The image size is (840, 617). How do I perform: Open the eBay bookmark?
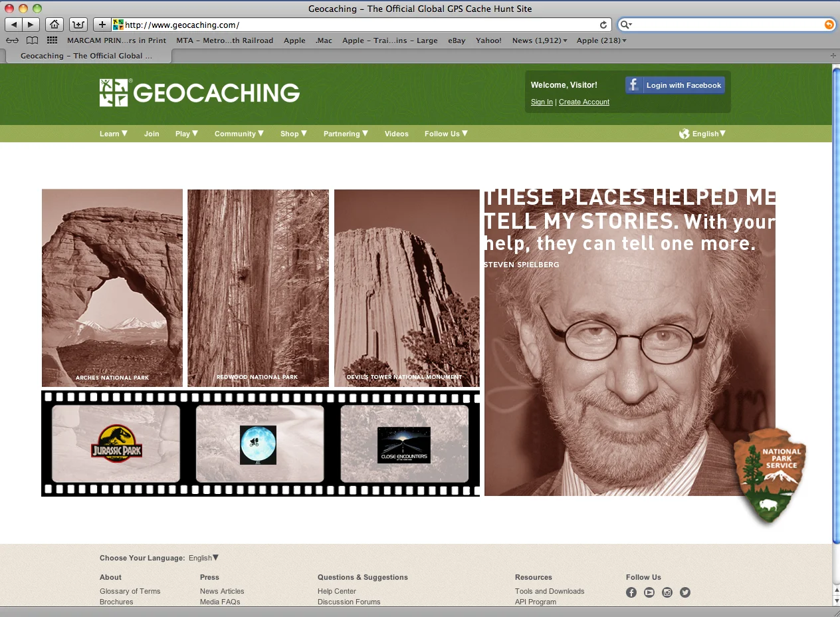(457, 41)
